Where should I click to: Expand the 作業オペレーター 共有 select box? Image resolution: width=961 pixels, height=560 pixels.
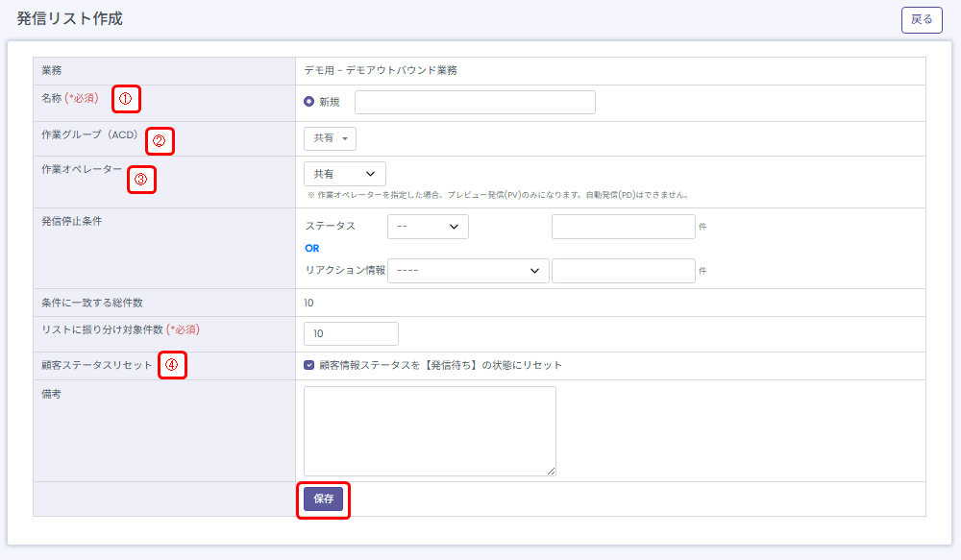pos(344,174)
